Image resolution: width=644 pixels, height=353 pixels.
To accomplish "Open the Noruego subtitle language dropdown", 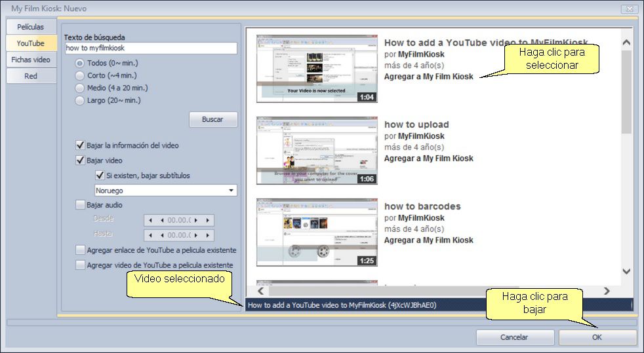I will pyautogui.click(x=166, y=190).
